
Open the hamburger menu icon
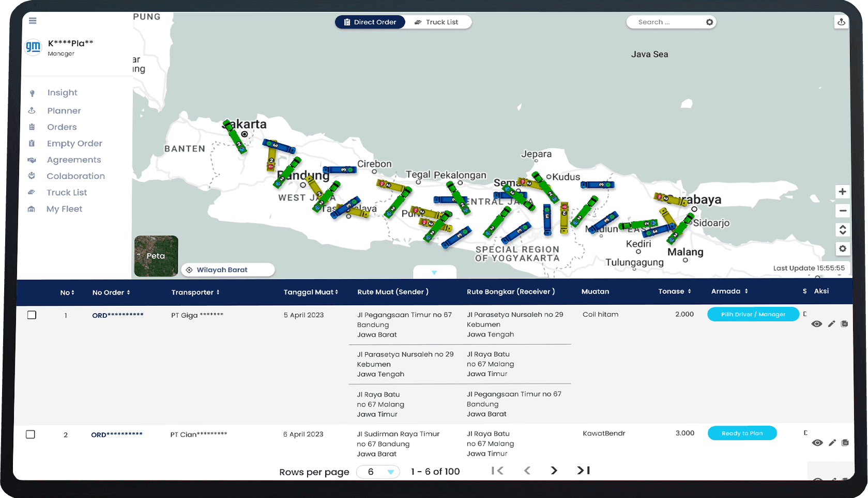click(33, 21)
